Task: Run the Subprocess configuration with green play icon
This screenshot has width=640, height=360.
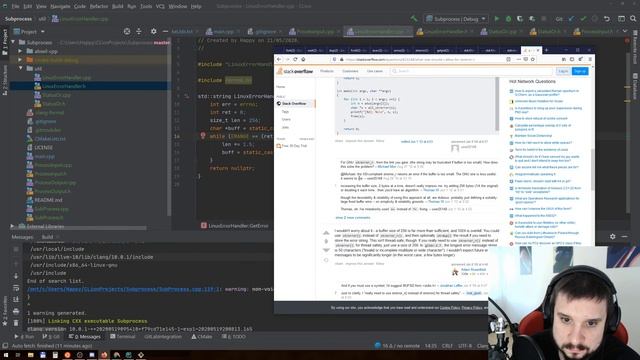Action: tap(497, 19)
